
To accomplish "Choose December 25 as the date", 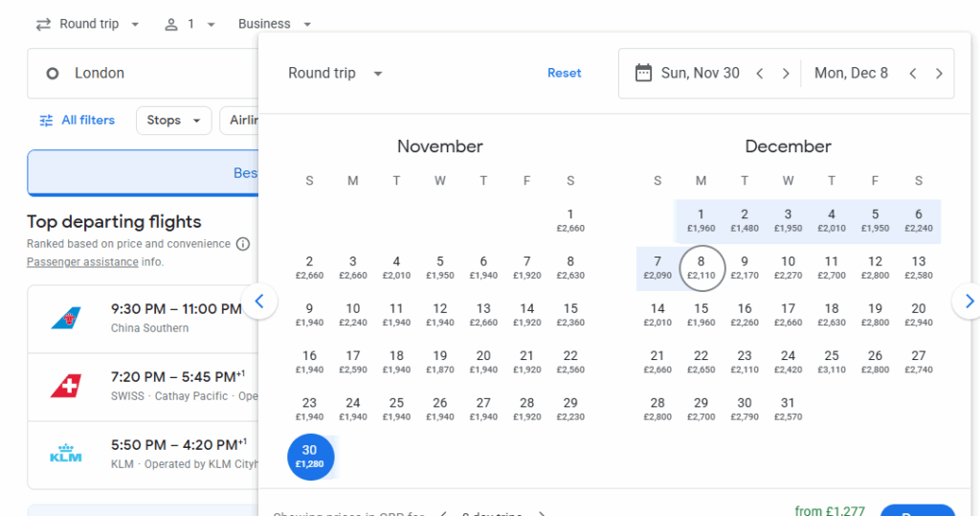I will coord(832,362).
